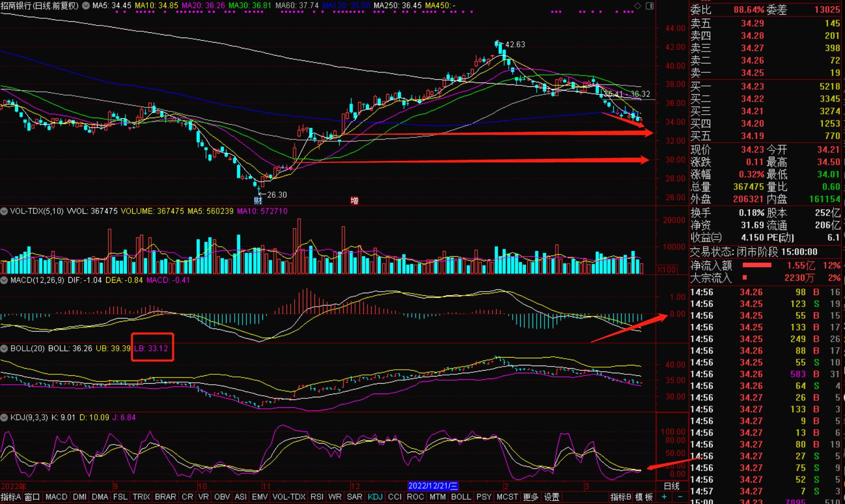Image resolution: width=845 pixels, height=504 pixels.
Task: Click the 财 financial marker on chart
Action: [258, 200]
